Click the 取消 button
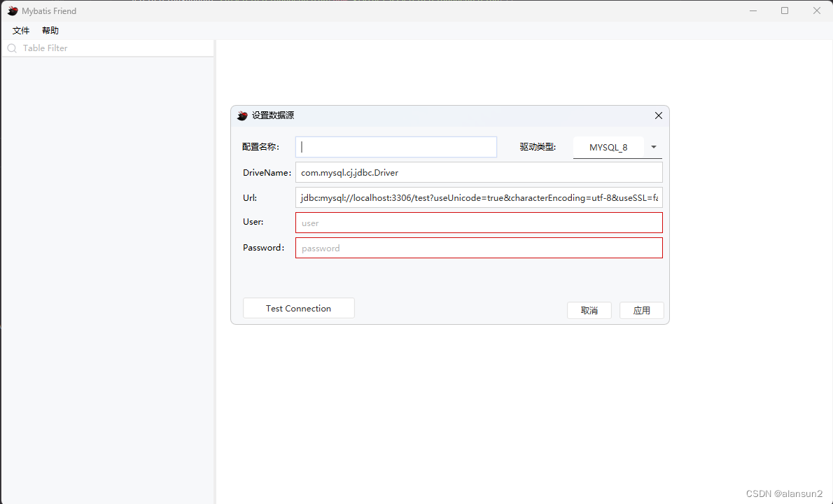Screen dimensions: 833x504 (x=589, y=310)
